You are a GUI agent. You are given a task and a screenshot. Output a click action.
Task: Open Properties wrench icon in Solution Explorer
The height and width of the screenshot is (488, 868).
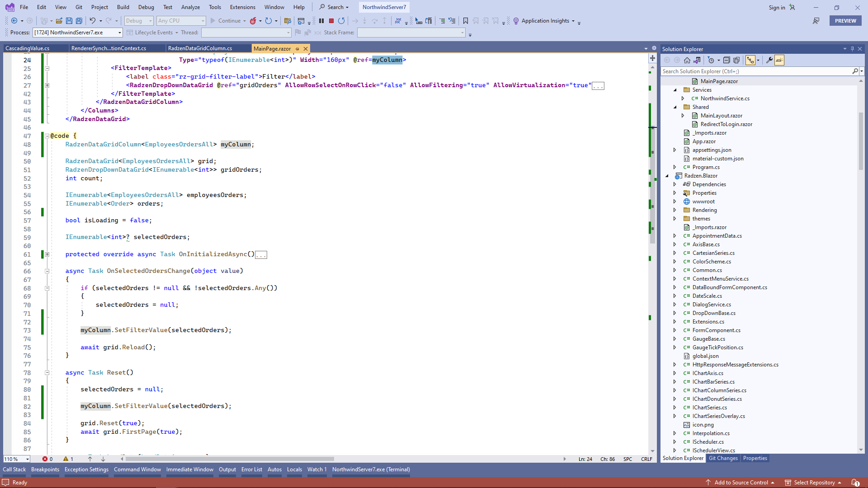pyautogui.click(x=769, y=60)
